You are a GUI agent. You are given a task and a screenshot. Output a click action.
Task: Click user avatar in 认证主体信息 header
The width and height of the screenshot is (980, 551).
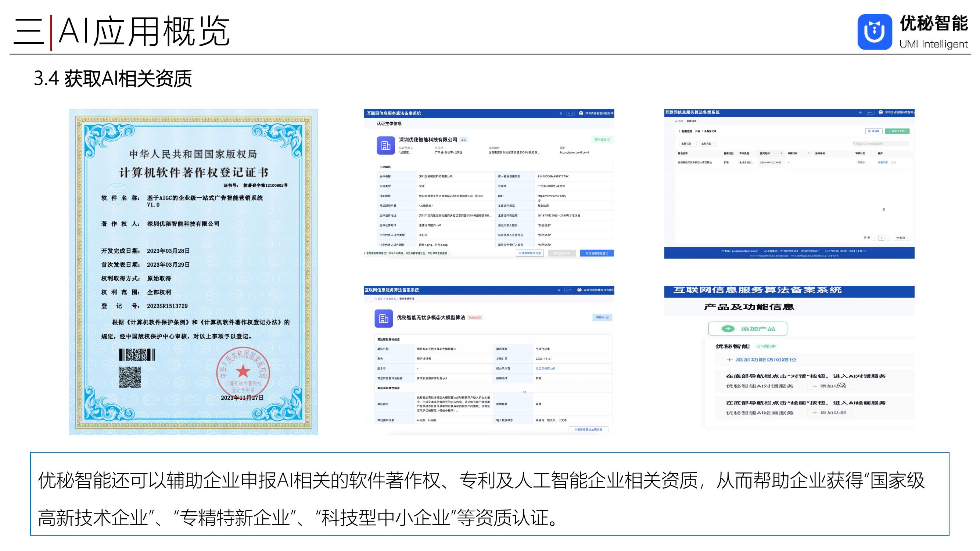[x=581, y=113]
